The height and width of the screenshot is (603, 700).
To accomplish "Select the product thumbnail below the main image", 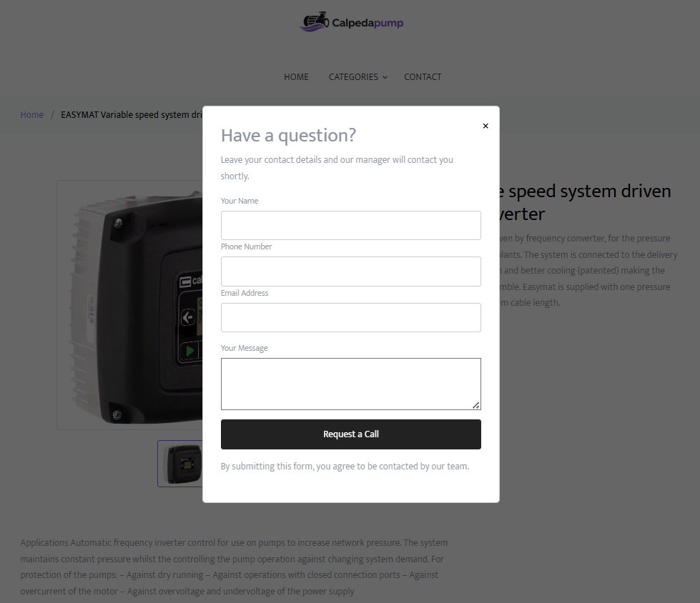I will (180, 464).
